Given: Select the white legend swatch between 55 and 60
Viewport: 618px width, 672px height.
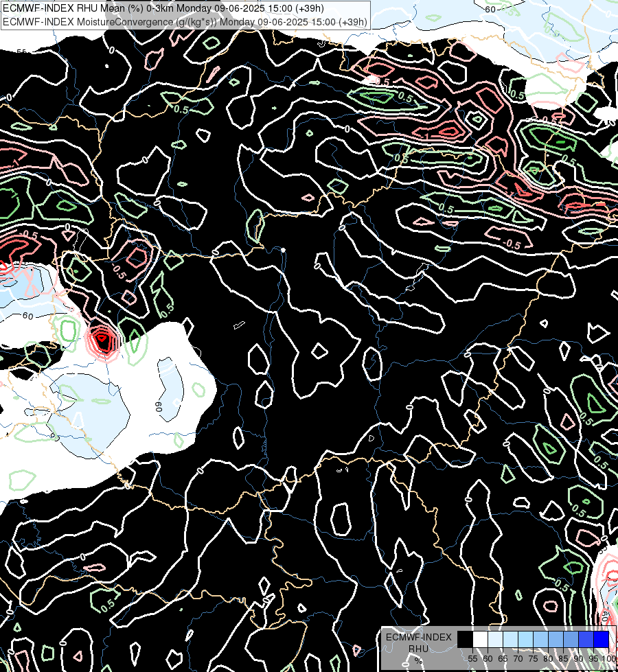Looking at the screenshot, I should coord(481,640).
